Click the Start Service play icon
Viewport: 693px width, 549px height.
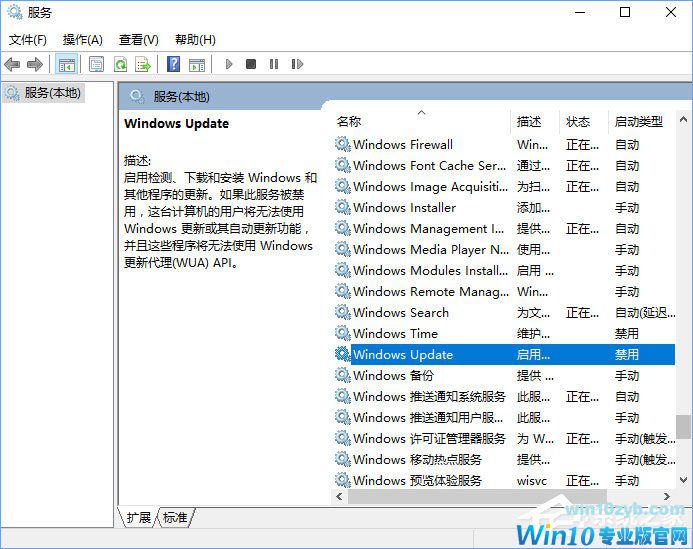pos(228,65)
